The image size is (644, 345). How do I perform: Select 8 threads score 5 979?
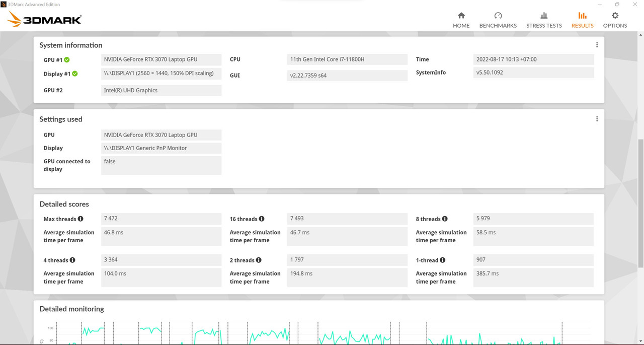coord(533,219)
